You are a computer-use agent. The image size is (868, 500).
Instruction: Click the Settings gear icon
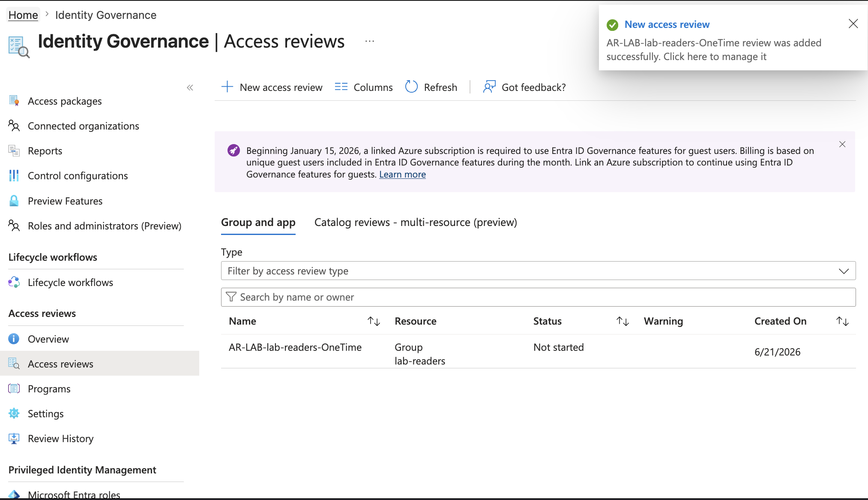(14, 413)
